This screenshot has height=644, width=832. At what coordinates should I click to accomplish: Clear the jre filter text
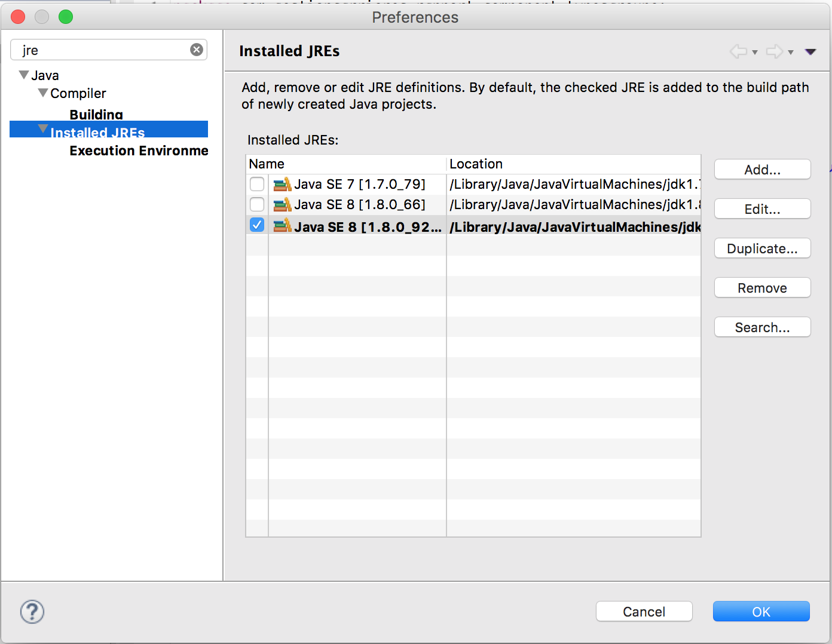point(197,50)
